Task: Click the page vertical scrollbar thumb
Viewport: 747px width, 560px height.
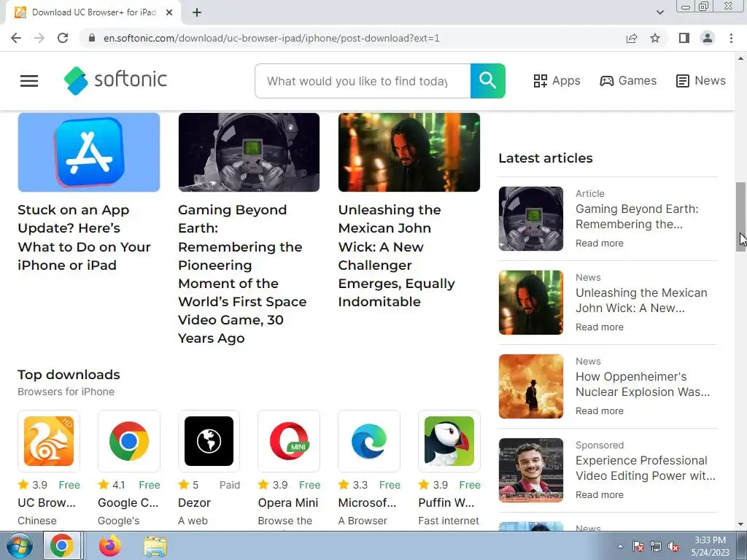Action: (740, 217)
